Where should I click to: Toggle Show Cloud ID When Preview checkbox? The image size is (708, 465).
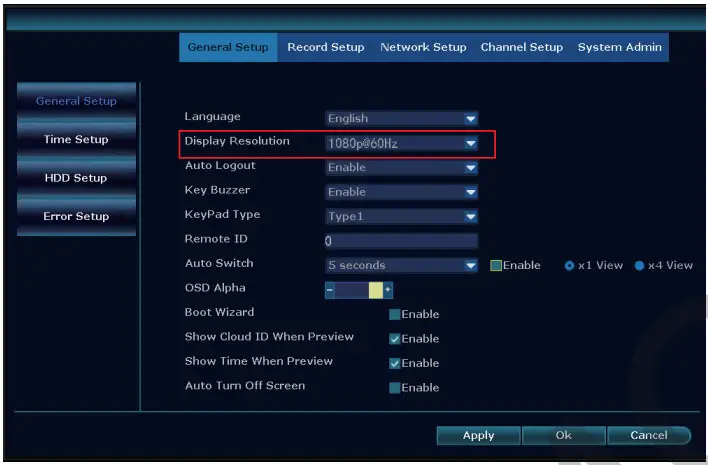pyautogui.click(x=395, y=339)
